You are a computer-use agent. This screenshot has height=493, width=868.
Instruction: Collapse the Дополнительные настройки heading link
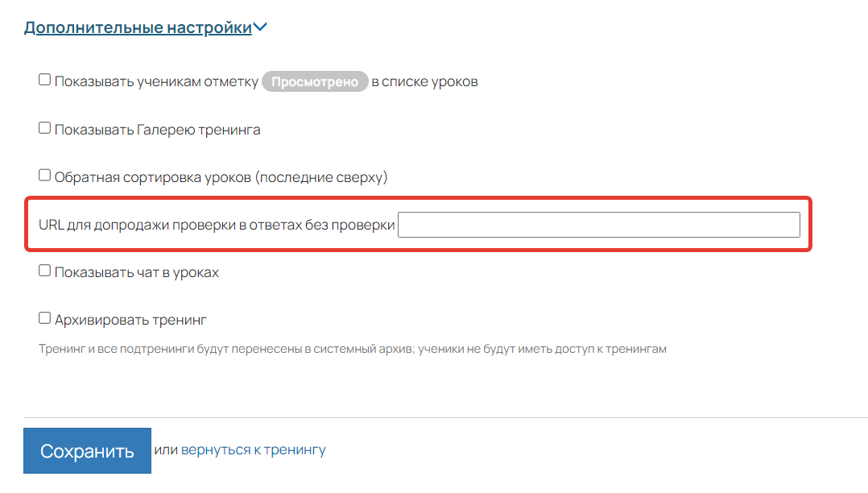138,27
